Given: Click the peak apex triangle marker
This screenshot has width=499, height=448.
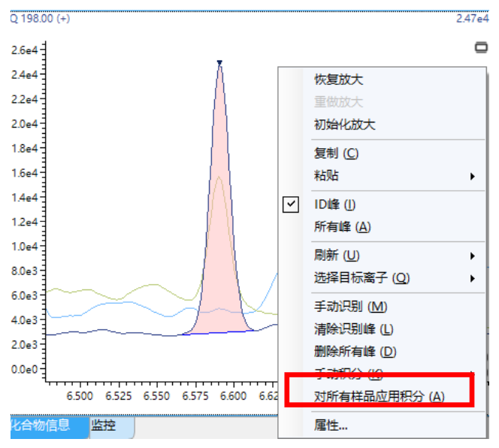Looking at the screenshot, I should pyautogui.click(x=219, y=63).
